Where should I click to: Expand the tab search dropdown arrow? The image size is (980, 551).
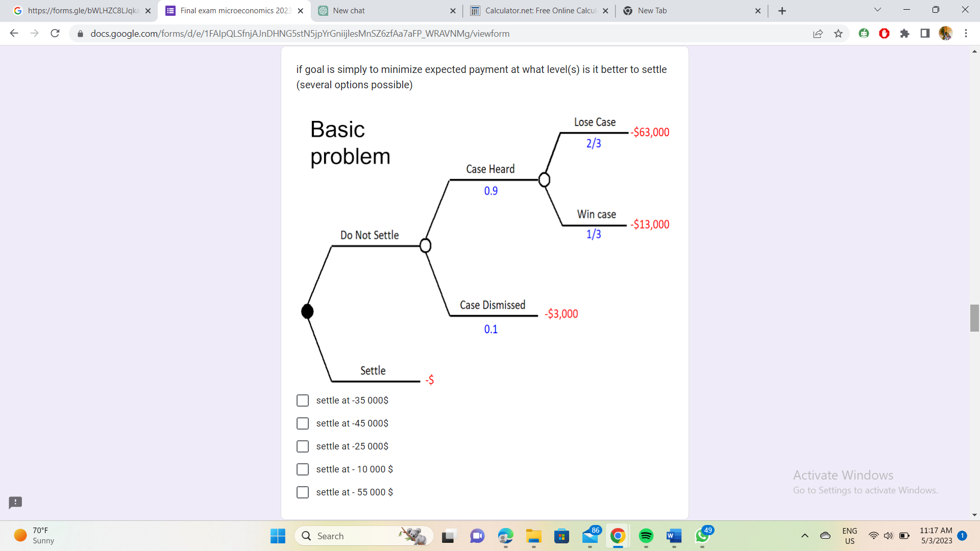coord(877,10)
